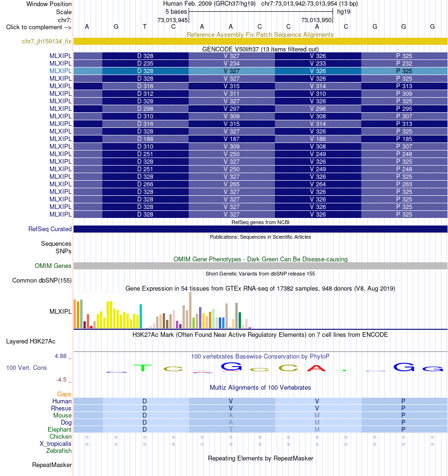Click the Common dbSNP(155) track label
Viewport: 448px width, 476px height.
coord(42,280)
